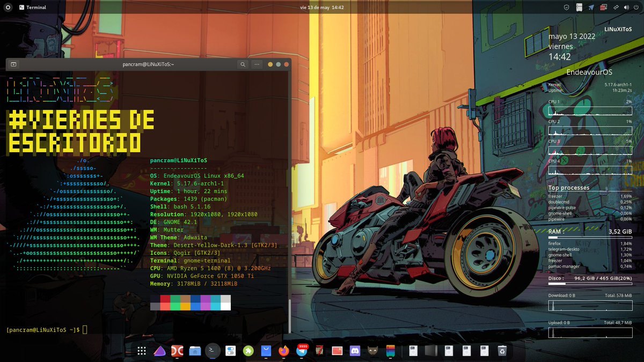644x362 pixels.
Task: Open the red picture app dock icon
Action: pyautogui.click(x=337, y=351)
